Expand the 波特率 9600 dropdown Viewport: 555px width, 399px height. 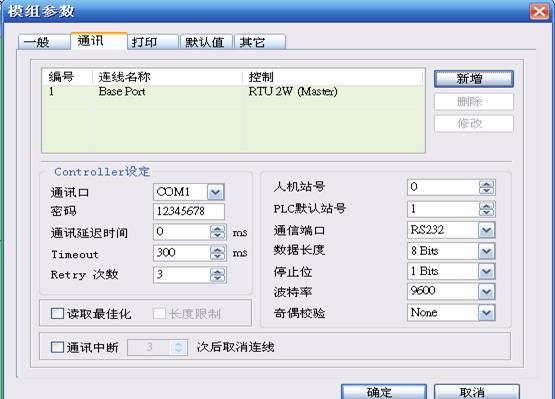(x=487, y=292)
